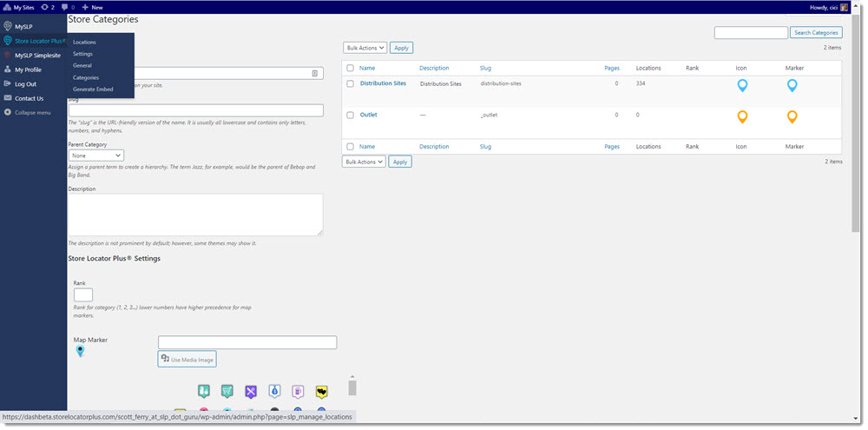Click Distribution Sites blue Icon column pin
This screenshot has width=868, height=430.
pos(742,85)
